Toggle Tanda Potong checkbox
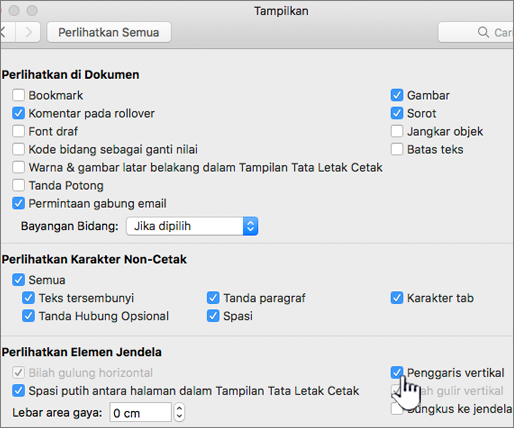This screenshot has height=428, width=514. (x=18, y=185)
